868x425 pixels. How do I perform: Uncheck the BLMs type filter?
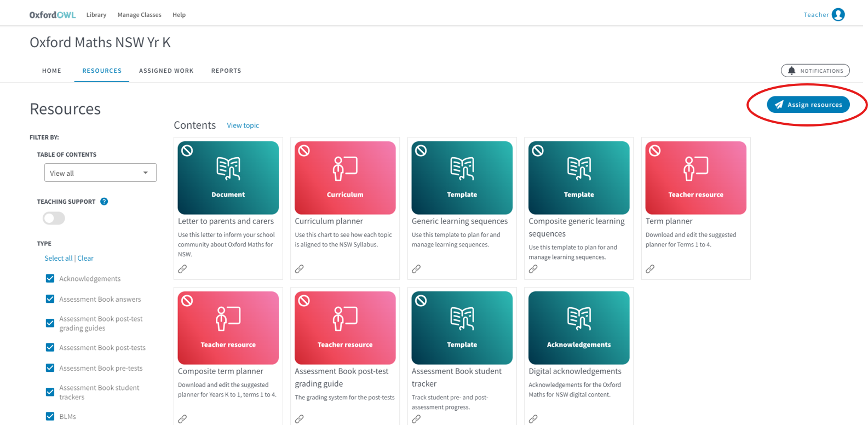(50, 416)
